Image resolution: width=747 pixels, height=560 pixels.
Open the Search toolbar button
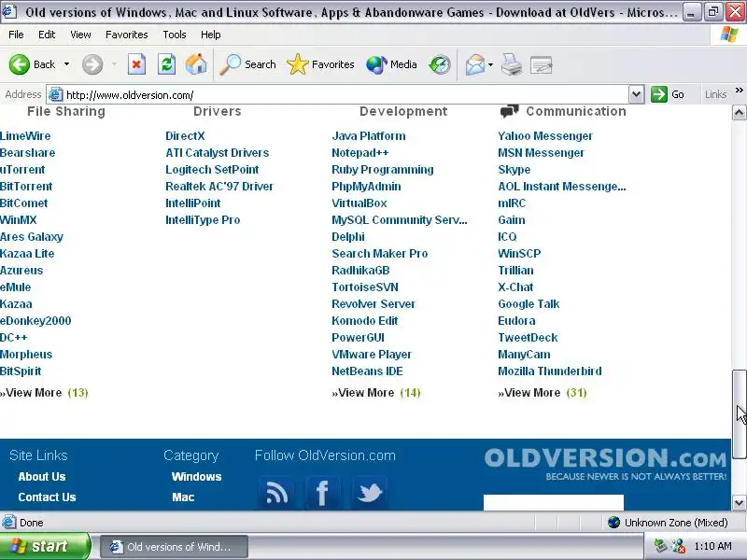pos(247,64)
